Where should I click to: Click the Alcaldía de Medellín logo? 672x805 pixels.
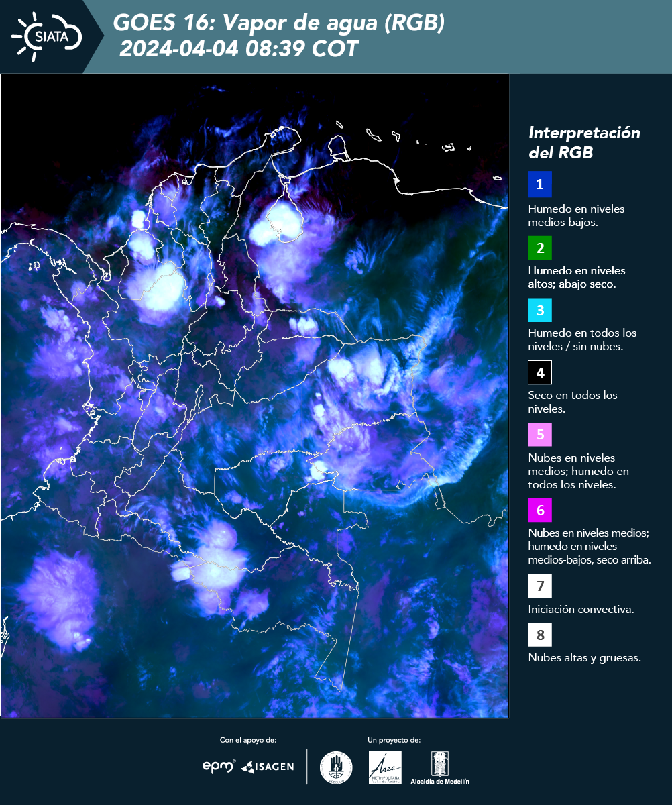click(440, 767)
